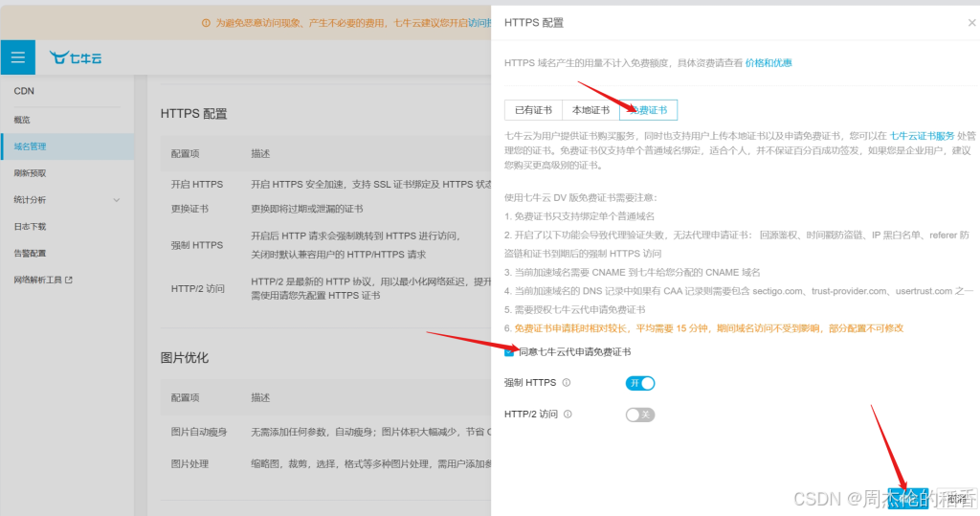Open the 七牛云证书服务 link

[x=922, y=135]
